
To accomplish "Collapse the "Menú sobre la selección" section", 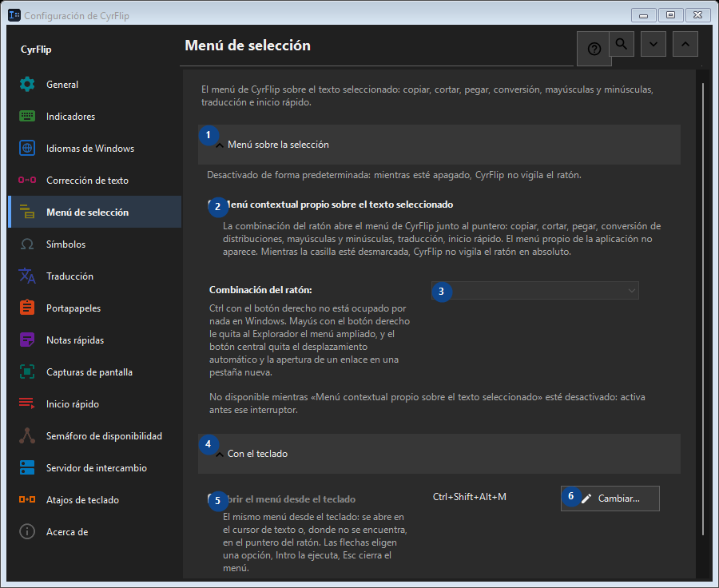I will click(x=439, y=145).
